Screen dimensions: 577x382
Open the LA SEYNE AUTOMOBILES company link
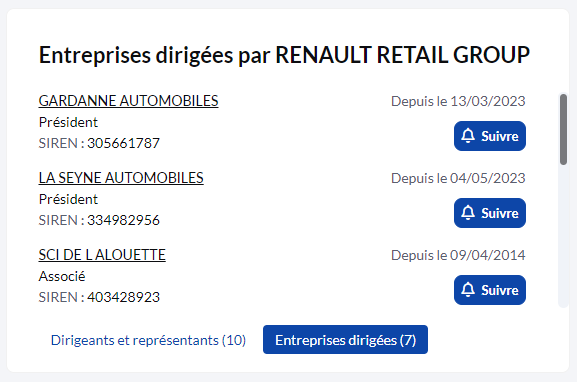pos(121,178)
